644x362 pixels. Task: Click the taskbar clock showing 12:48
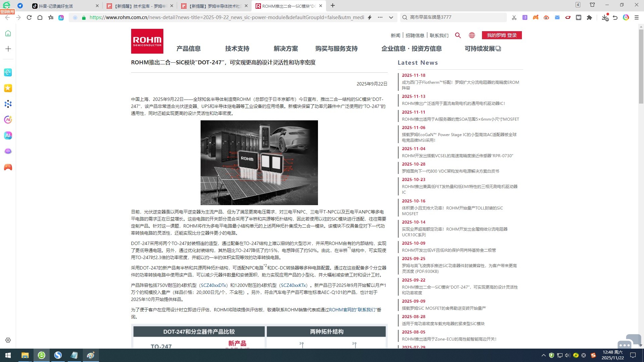(x=612, y=355)
